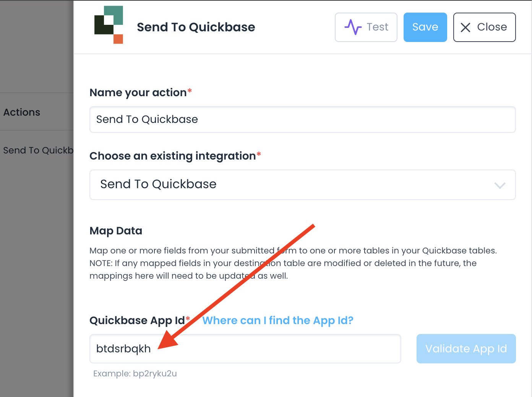
Task: Click the chevron on the integration selector
Action: [500, 185]
